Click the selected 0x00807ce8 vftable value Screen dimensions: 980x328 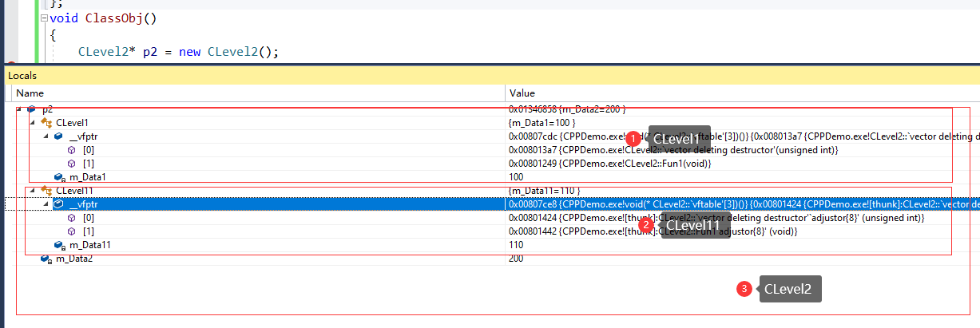[744, 204]
